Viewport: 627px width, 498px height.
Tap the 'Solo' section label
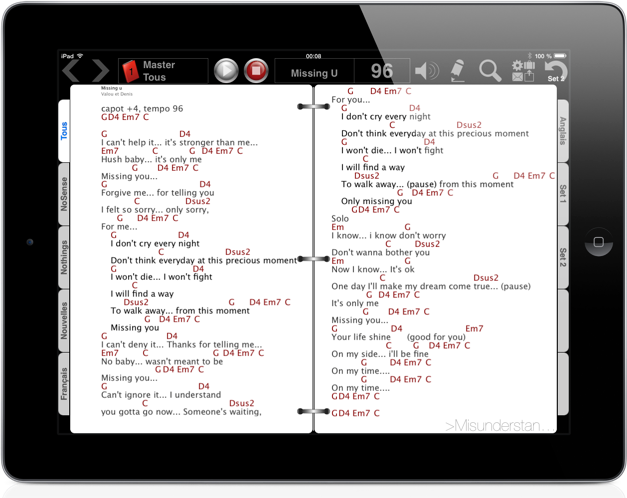340,218
